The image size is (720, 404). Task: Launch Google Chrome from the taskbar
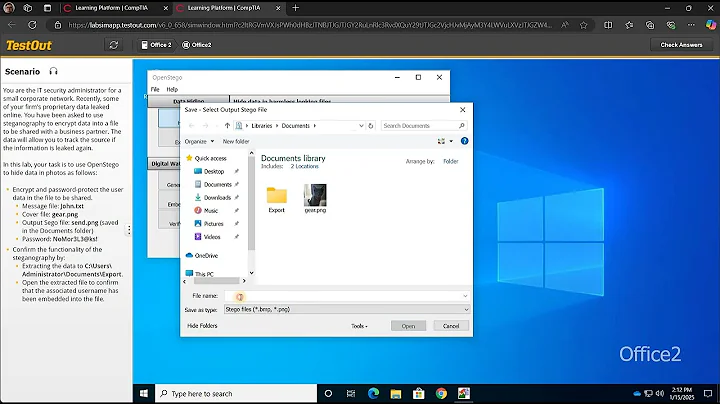tap(441, 393)
